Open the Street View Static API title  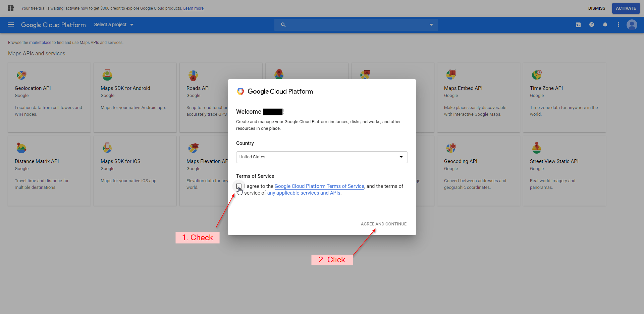pyautogui.click(x=554, y=161)
